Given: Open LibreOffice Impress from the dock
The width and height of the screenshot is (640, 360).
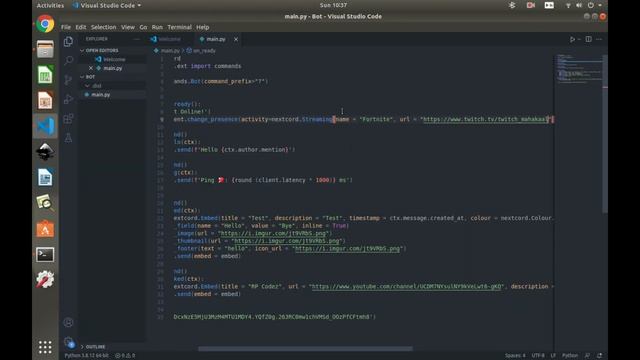Looking at the screenshot, I should tap(45, 100).
